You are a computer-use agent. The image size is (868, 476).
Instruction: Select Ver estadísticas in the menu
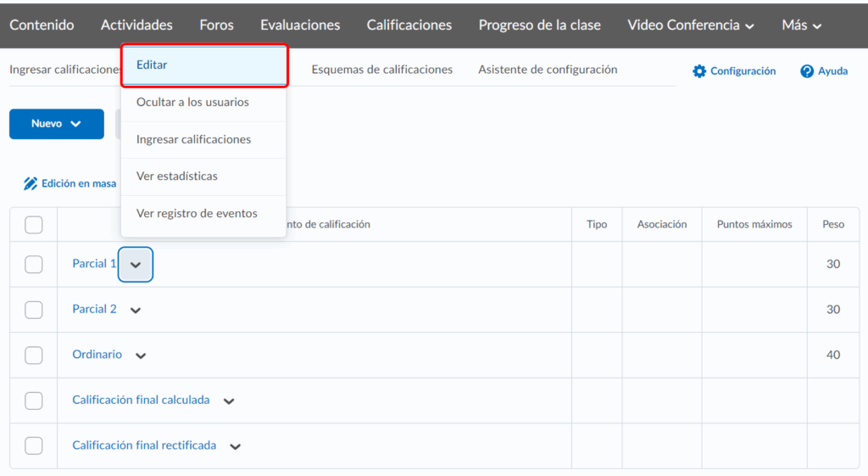(x=177, y=176)
